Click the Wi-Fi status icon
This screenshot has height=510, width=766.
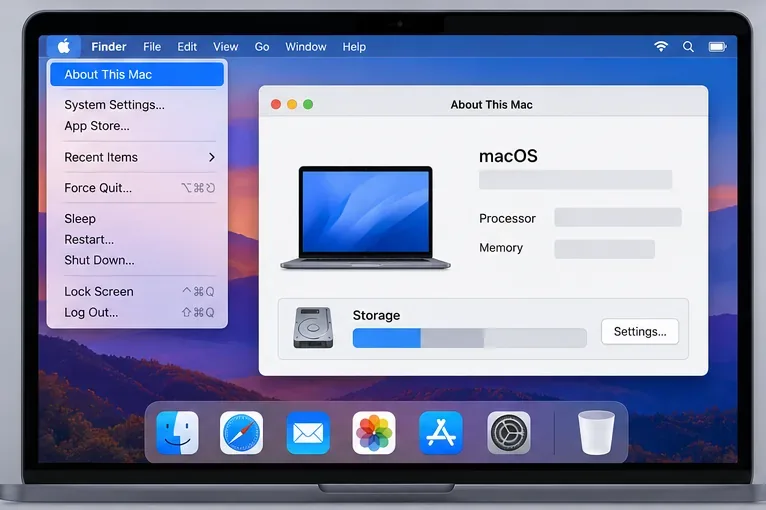point(660,47)
